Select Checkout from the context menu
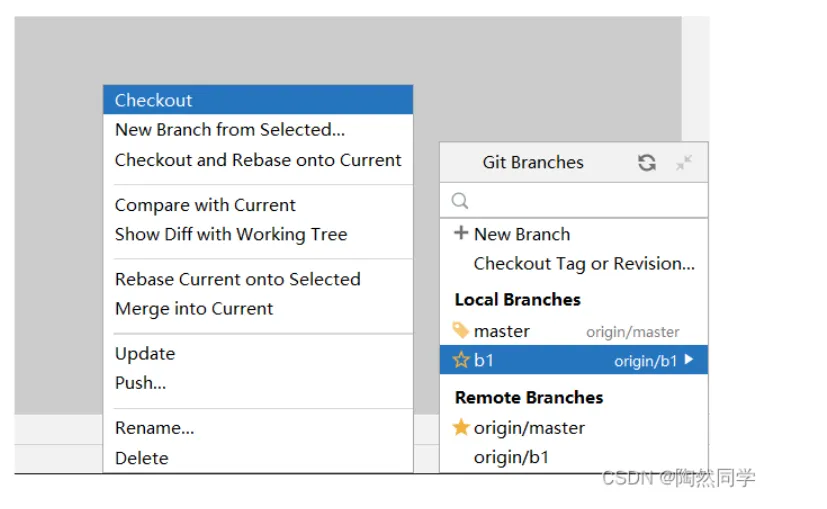 coord(154,100)
